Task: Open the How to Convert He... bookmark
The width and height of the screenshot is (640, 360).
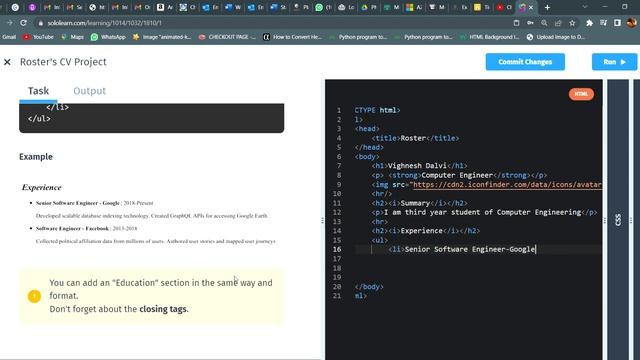Action: [x=292, y=37]
